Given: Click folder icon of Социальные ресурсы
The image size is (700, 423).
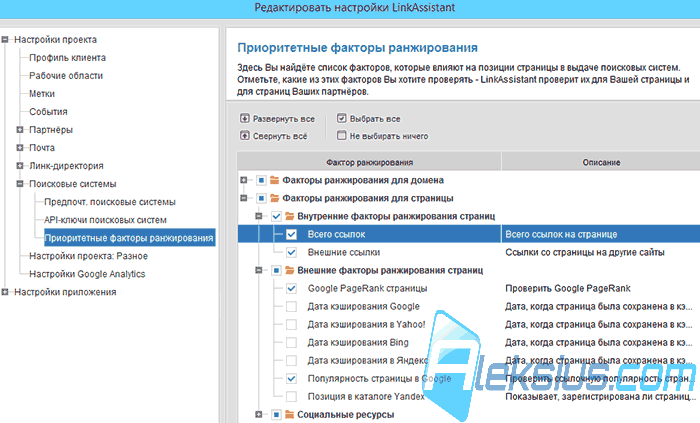Looking at the screenshot, I should click(290, 415).
